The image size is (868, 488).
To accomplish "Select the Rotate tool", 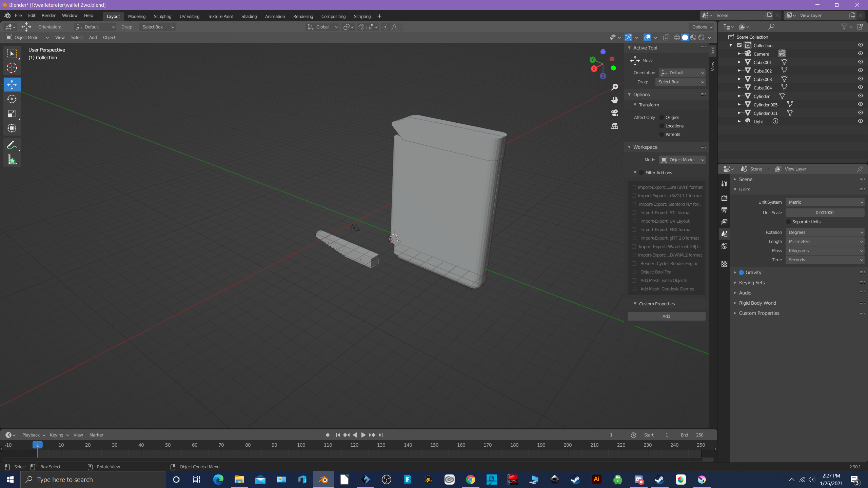I will tap(12, 99).
